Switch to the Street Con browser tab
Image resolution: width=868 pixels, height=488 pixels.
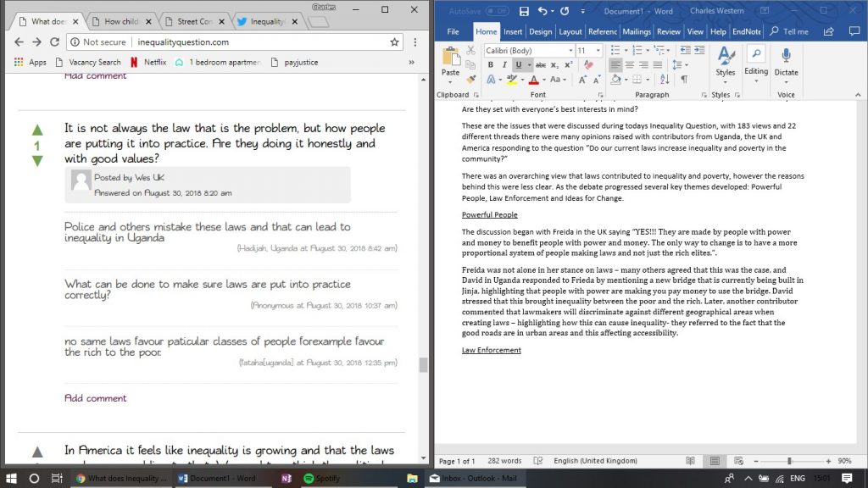tap(192, 21)
